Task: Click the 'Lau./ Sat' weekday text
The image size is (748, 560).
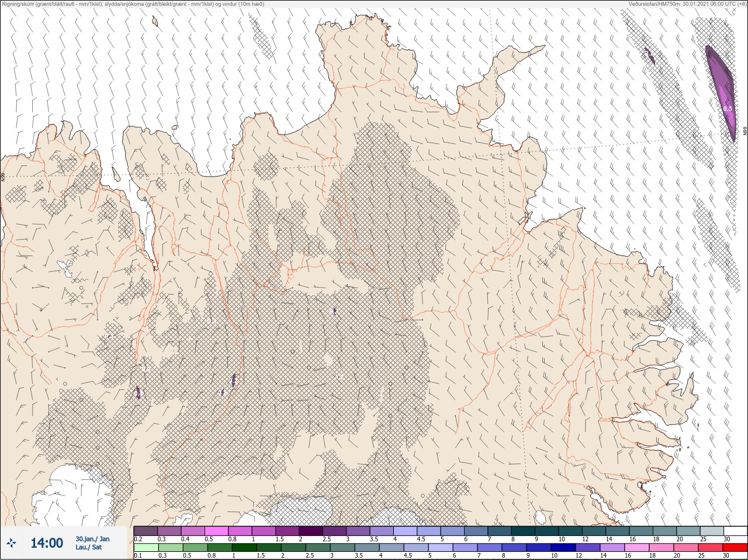Action: tap(89, 547)
